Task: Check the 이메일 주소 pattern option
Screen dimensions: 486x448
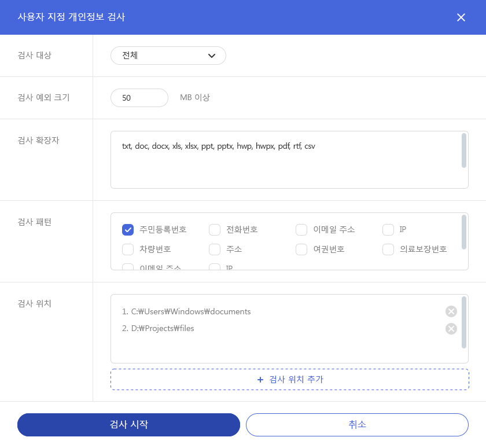Action: tap(301, 230)
